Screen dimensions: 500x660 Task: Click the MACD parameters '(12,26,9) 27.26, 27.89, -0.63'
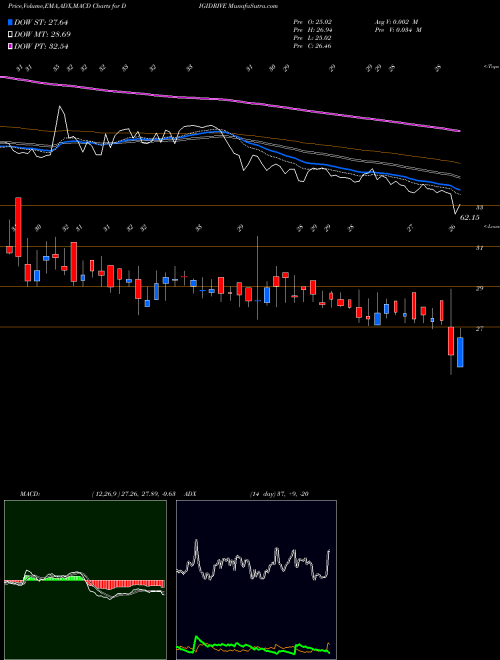pyautogui.click(x=133, y=494)
